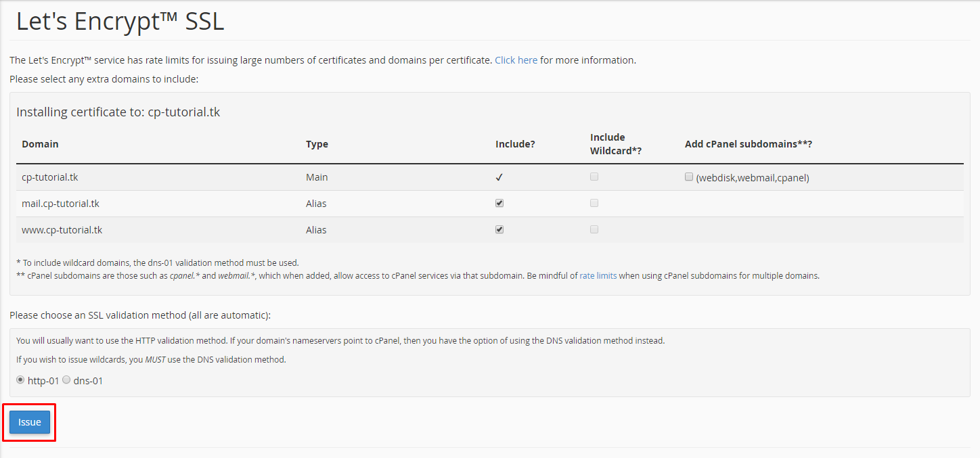980x458 pixels.
Task: Click 'Add cPanel subdomains**?' column header
Action: point(749,144)
